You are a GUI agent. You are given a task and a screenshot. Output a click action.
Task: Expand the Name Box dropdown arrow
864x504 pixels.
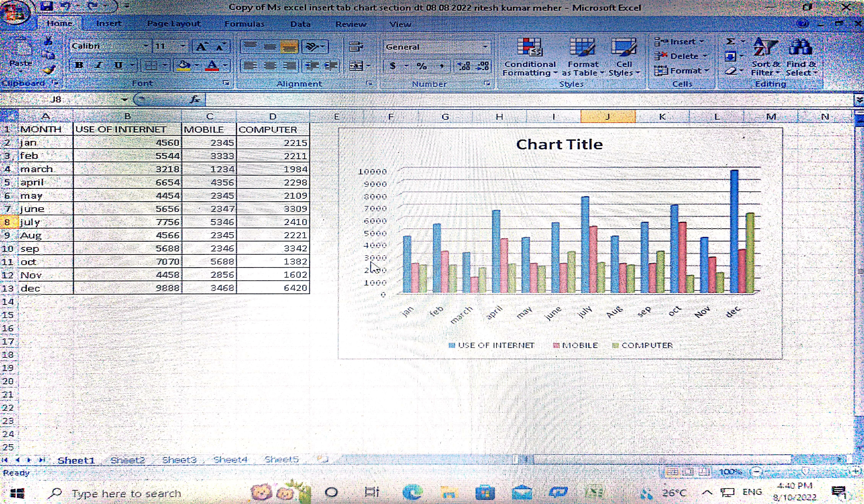point(125,100)
